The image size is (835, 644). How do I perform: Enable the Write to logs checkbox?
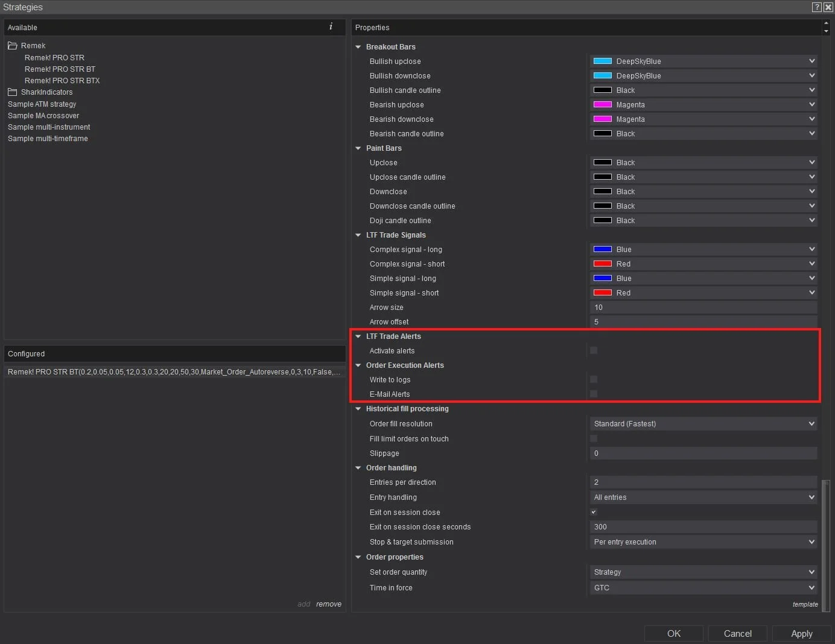point(594,379)
